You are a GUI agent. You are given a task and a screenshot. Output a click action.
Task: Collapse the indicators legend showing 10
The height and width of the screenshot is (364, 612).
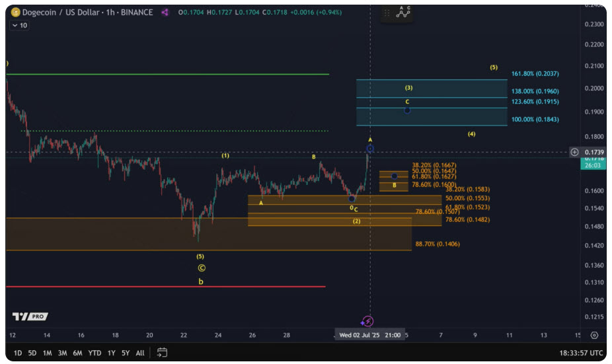19,25
